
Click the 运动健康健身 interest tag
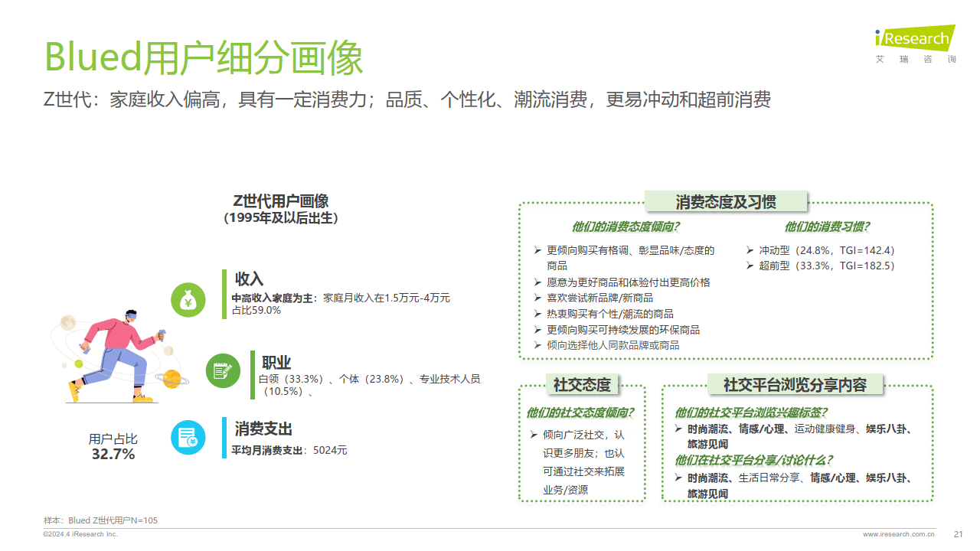tap(824, 429)
